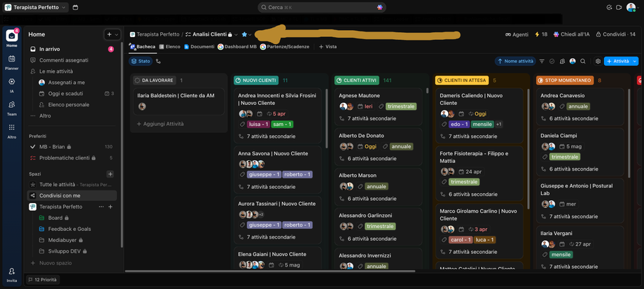Image resolution: width=644 pixels, height=289 pixels.
Task: Click the AI sparkle icon in search bar
Action: coord(379,8)
